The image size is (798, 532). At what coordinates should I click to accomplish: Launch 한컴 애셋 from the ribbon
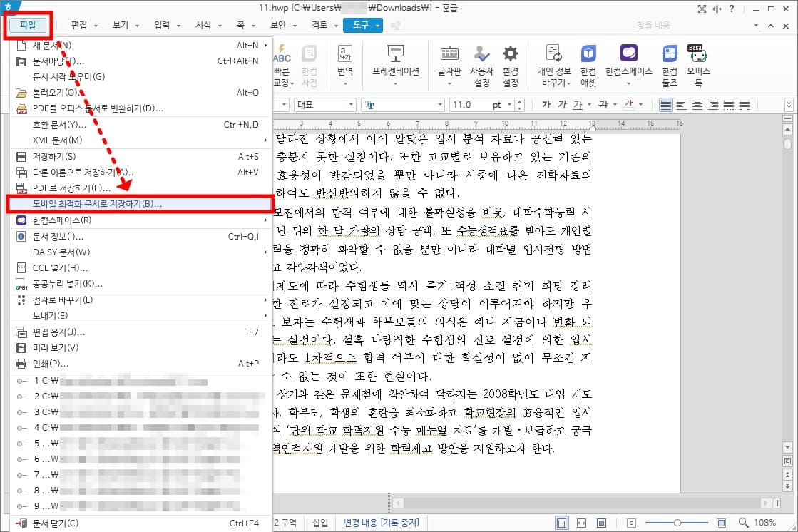(587, 64)
